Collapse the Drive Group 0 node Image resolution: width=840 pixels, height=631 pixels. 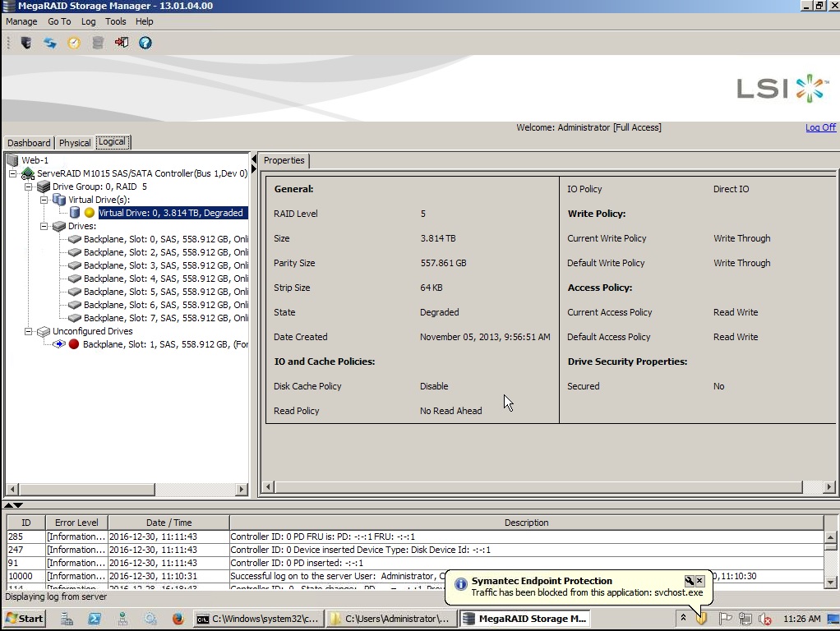[29, 187]
